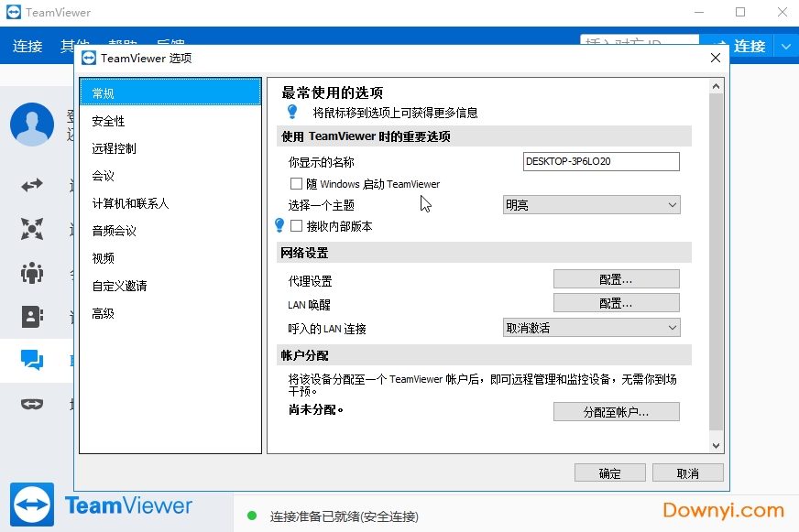The image size is (799, 532).
Task: Click the expand arrows sidebar icon
Action: pyautogui.click(x=32, y=229)
